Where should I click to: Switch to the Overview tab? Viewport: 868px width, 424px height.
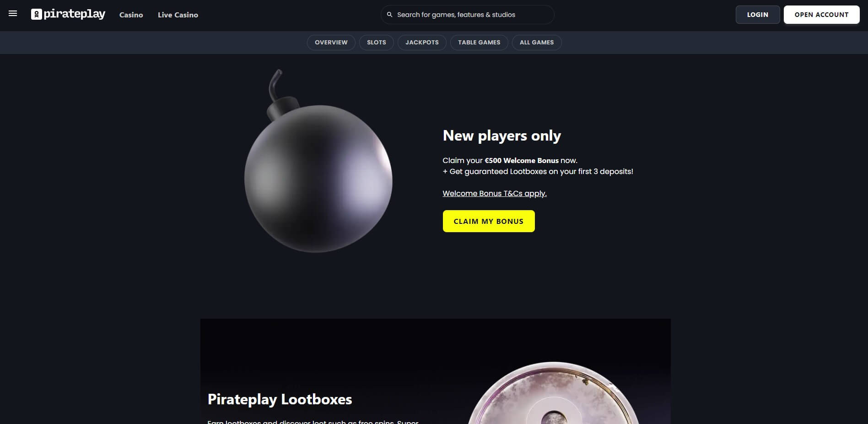tap(331, 42)
